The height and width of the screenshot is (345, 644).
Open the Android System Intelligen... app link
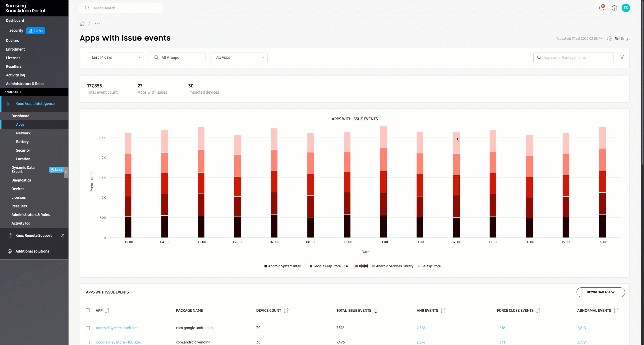[118, 328]
